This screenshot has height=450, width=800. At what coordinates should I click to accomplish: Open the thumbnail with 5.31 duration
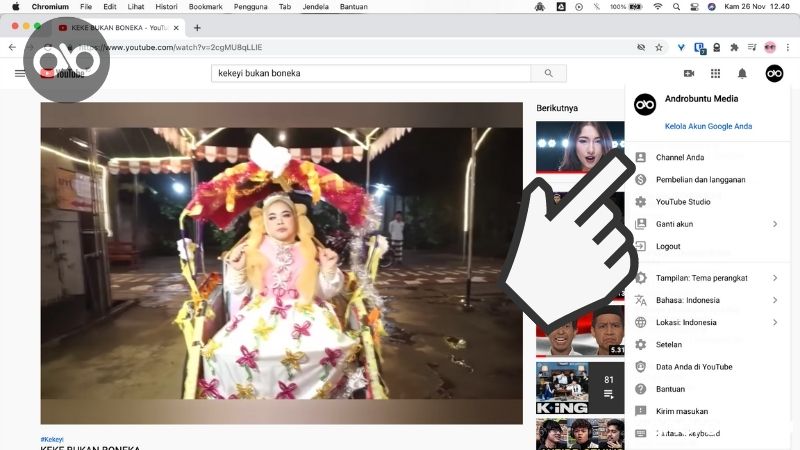580,331
